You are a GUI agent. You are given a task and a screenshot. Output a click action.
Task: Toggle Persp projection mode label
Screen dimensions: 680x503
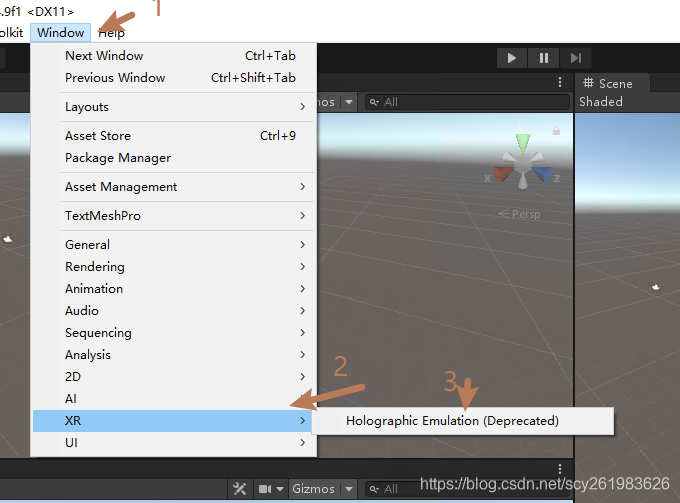tap(520, 214)
